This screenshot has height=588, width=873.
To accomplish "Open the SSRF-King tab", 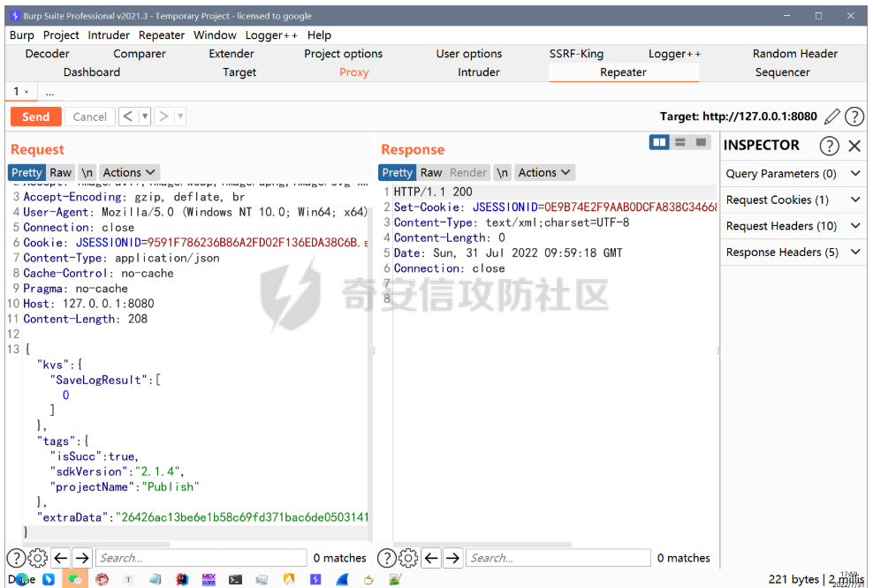I will [x=576, y=54].
